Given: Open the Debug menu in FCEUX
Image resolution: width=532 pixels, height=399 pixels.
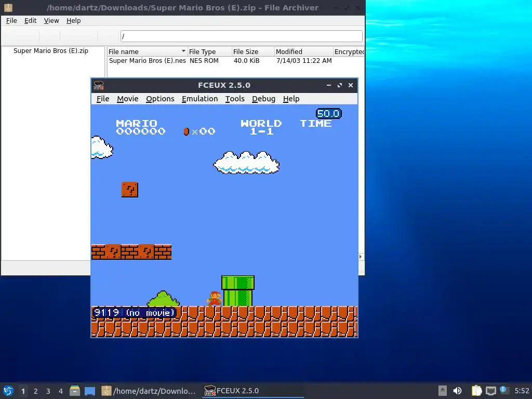Looking at the screenshot, I should 263,99.
